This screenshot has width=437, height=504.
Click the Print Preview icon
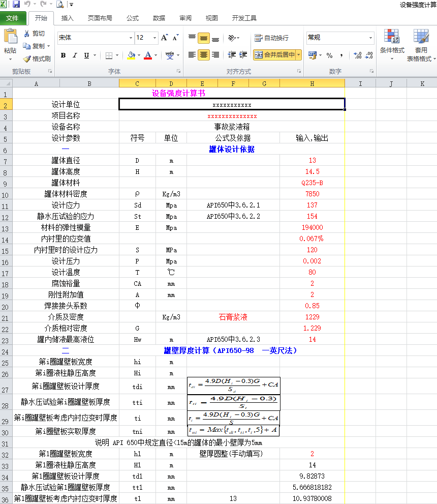(59, 4)
